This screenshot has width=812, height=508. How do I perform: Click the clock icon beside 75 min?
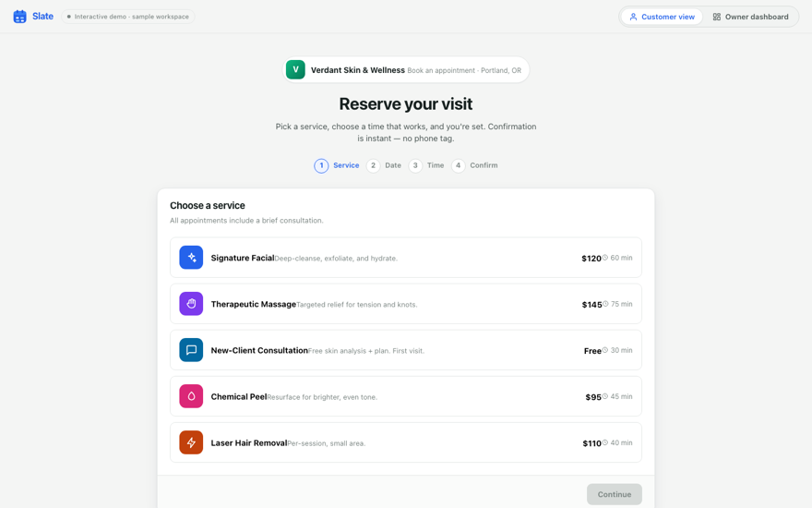605,304
